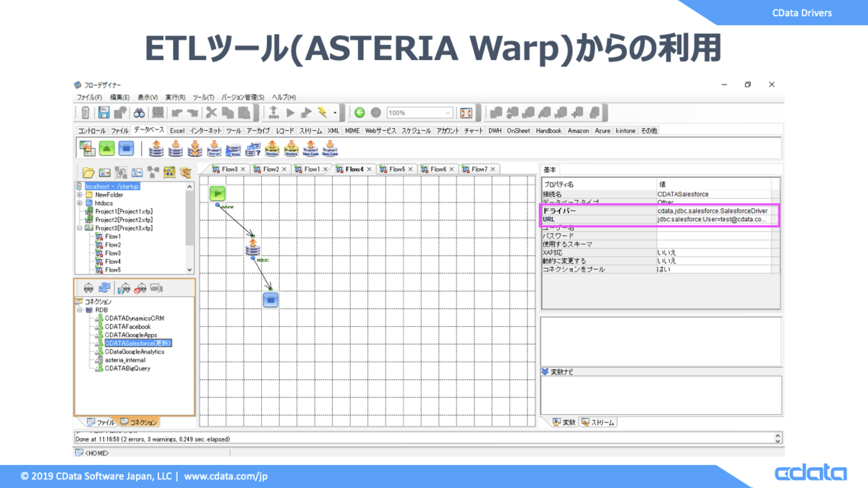
Task: Click the Undo arrow icon in toolbar
Action: (176, 113)
